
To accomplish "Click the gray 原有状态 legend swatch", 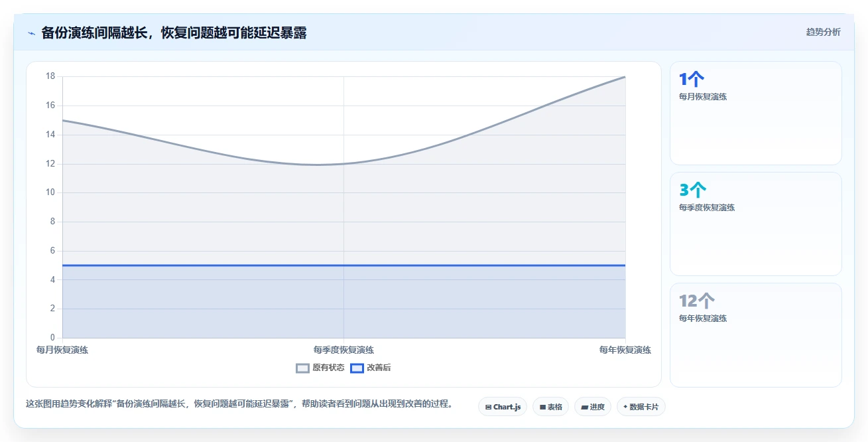I will [x=302, y=368].
